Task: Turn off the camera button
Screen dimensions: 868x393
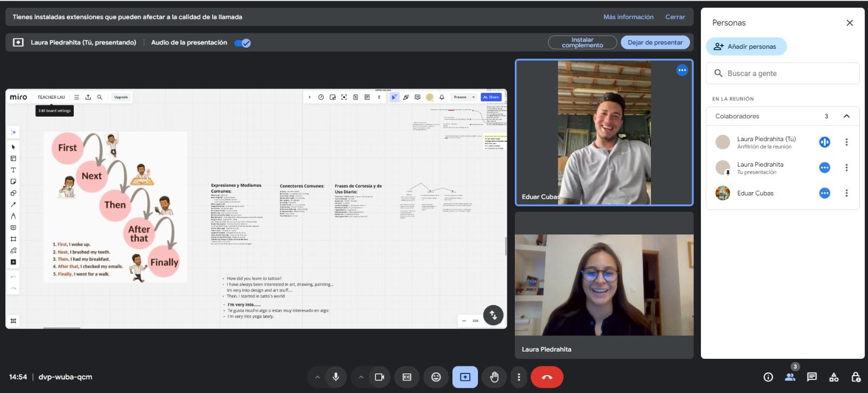Action: [379, 377]
